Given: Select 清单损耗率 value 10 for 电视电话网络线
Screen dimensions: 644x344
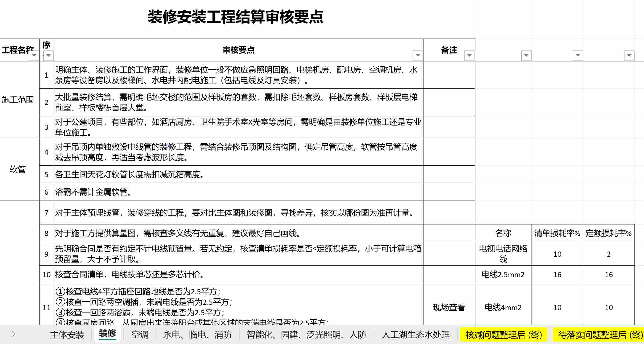Looking at the screenshot, I should pos(557,254).
